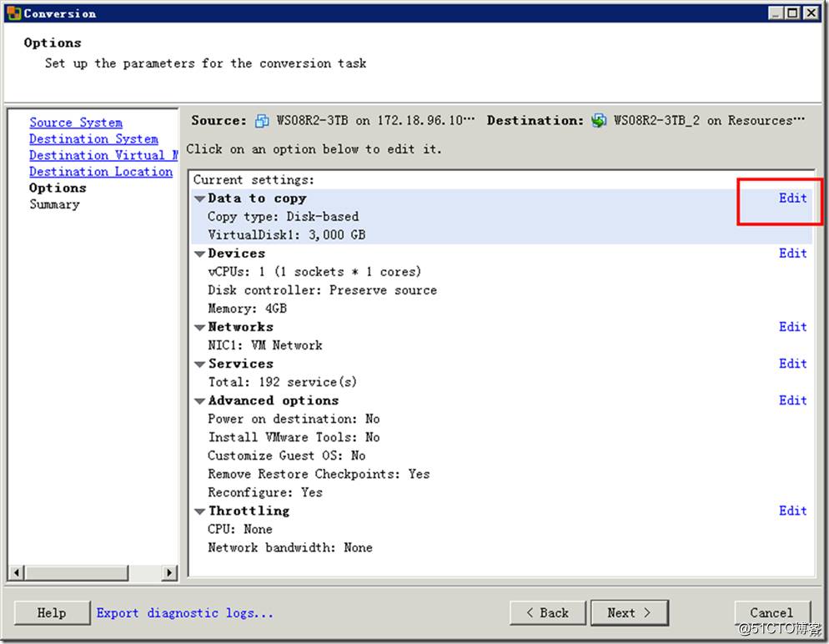Image resolution: width=829 pixels, height=644 pixels.
Task: Collapse the Services section
Action: tap(200, 364)
